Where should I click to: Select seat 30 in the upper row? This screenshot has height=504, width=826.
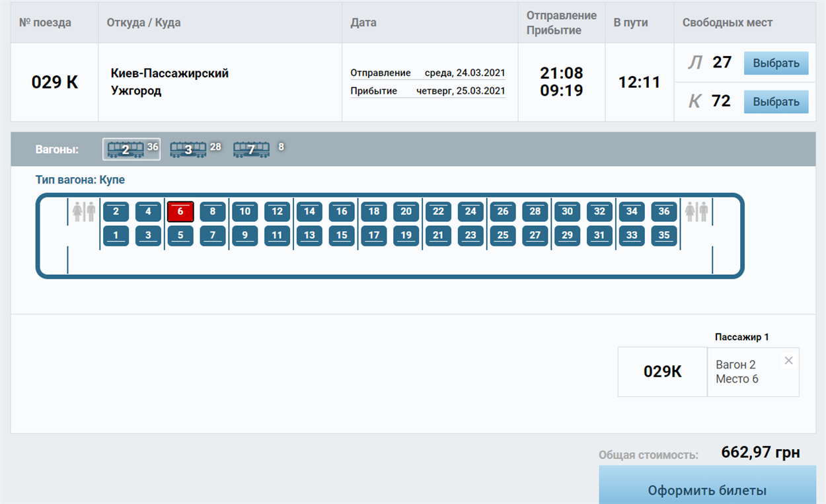568,211
